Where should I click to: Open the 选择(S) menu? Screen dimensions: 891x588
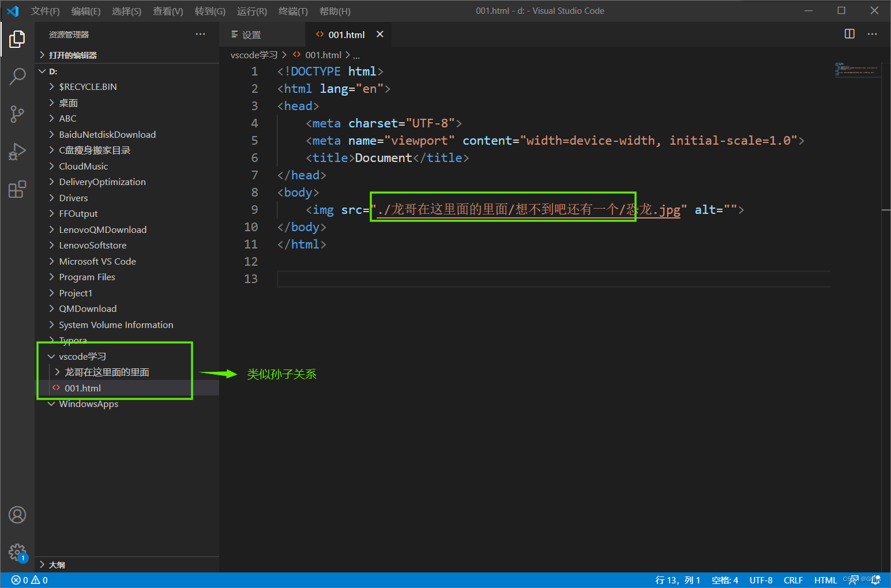[126, 11]
